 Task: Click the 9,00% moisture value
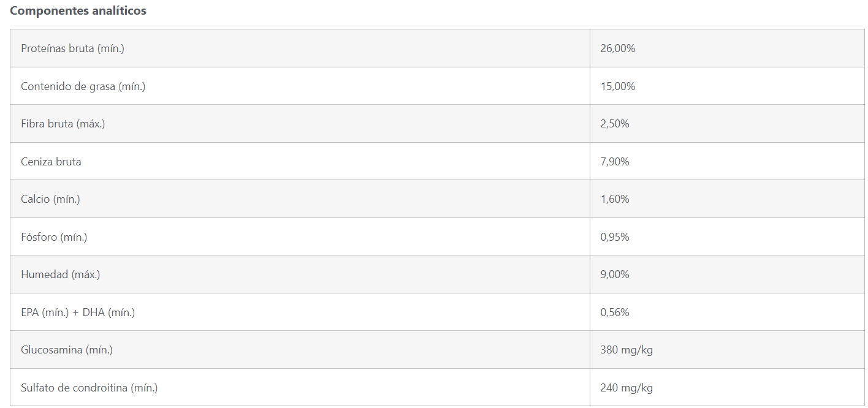[x=615, y=274]
